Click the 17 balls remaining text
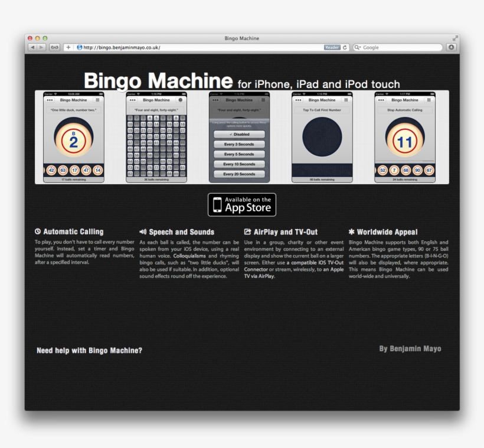The width and height of the screenshot is (484, 448). 73,179
